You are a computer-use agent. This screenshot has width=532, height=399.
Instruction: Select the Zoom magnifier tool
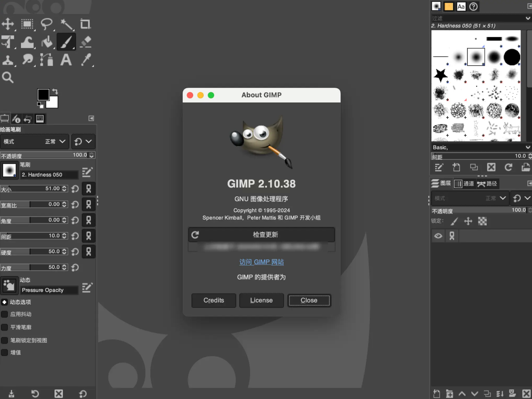8,78
